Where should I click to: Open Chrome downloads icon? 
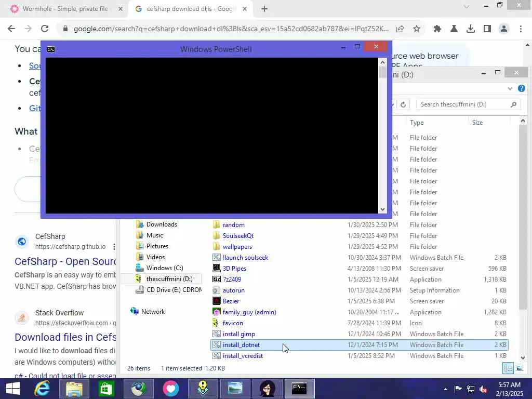click(x=471, y=29)
